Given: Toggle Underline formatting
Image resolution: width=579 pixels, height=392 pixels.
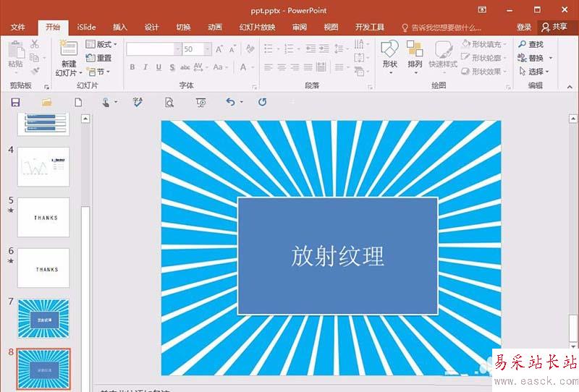Looking at the screenshot, I should (x=159, y=67).
